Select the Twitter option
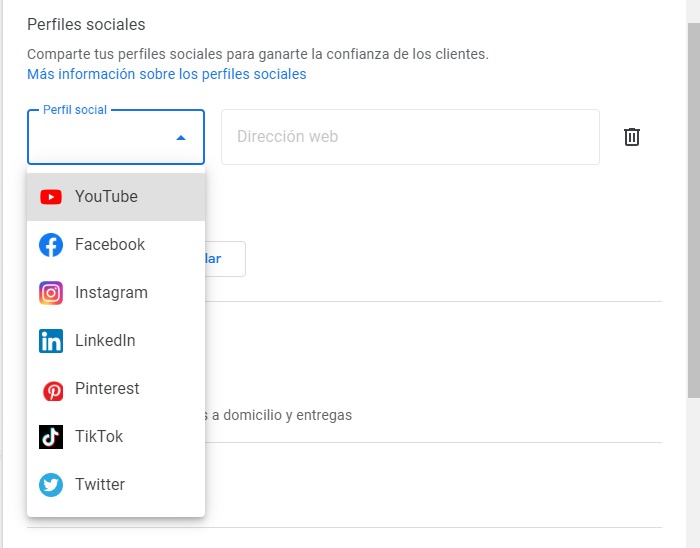The height and width of the screenshot is (548, 700). (116, 485)
